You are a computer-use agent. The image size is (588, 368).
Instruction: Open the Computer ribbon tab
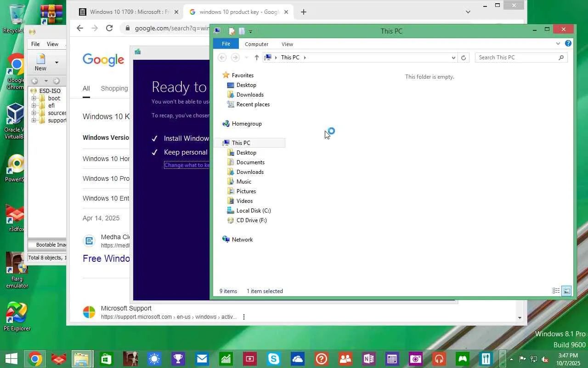[x=256, y=44]
